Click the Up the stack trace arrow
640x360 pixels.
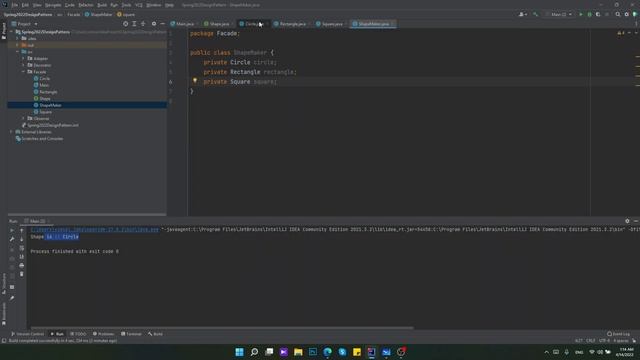(22, 230)
